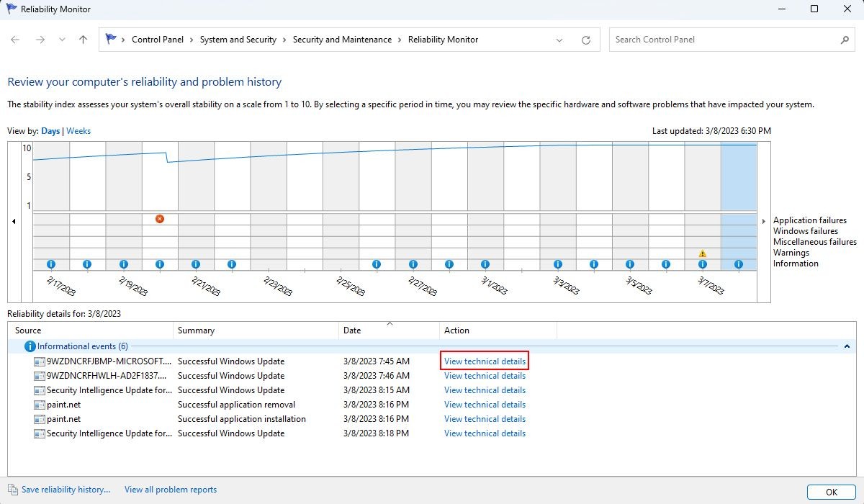Click Reliability Monitor breadcrumb
Viewport: 864px width, 504px height.
click(x=443, y=40)
